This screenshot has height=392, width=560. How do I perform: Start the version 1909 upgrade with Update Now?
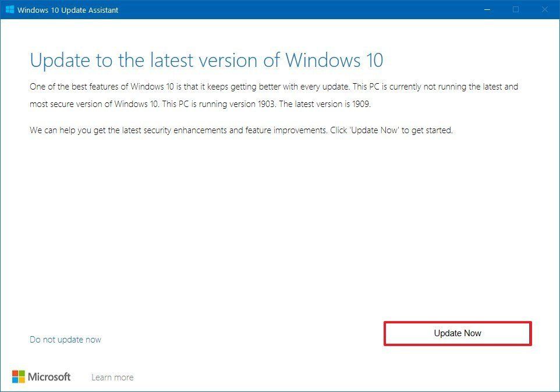click(458, 333)
